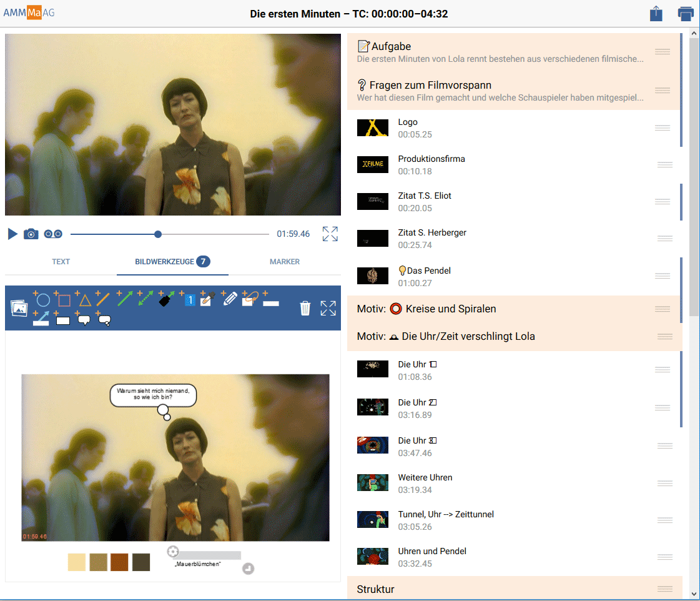Click the rotate handle above the Mauerblümchen label
Screen dimensions: 700x601
(x=173, y=552)
